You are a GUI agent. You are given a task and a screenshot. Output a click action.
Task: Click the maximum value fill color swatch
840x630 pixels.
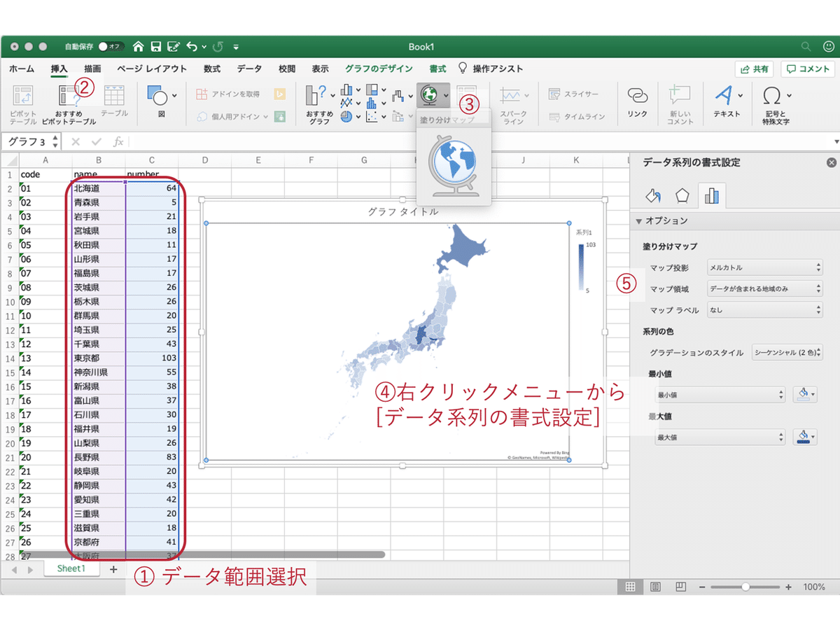804,437
